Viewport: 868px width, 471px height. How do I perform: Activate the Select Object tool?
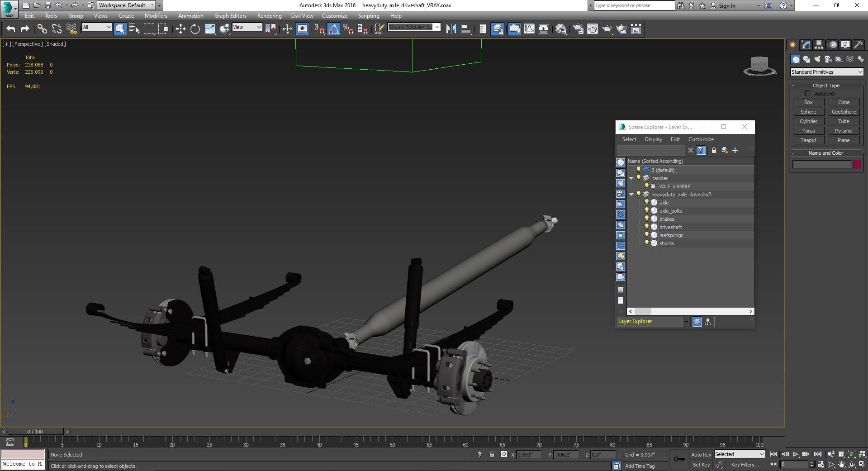(x=120, y=29)
